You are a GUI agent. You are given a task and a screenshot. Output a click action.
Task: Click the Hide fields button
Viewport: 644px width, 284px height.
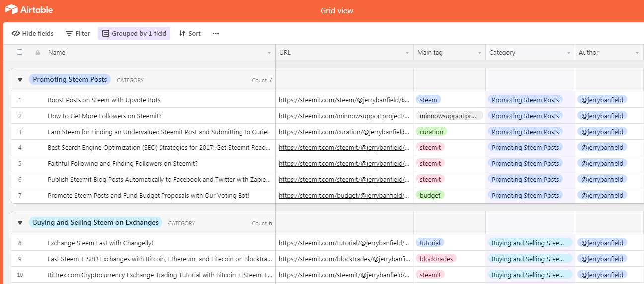point(33,33)
